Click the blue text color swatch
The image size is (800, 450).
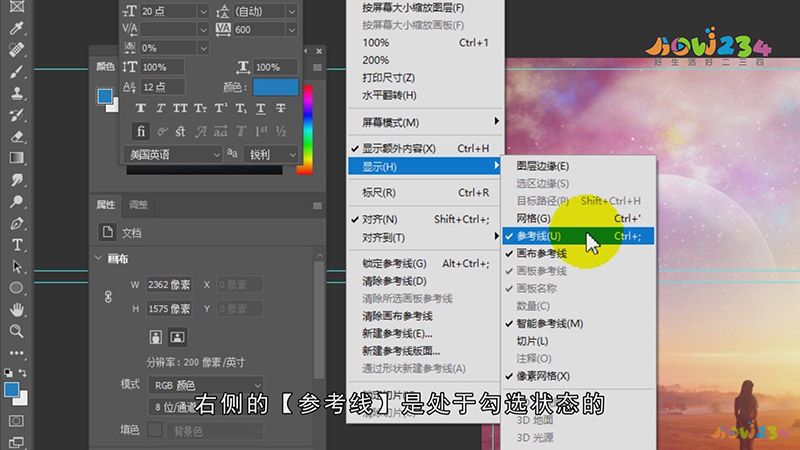tap(276, 87)
